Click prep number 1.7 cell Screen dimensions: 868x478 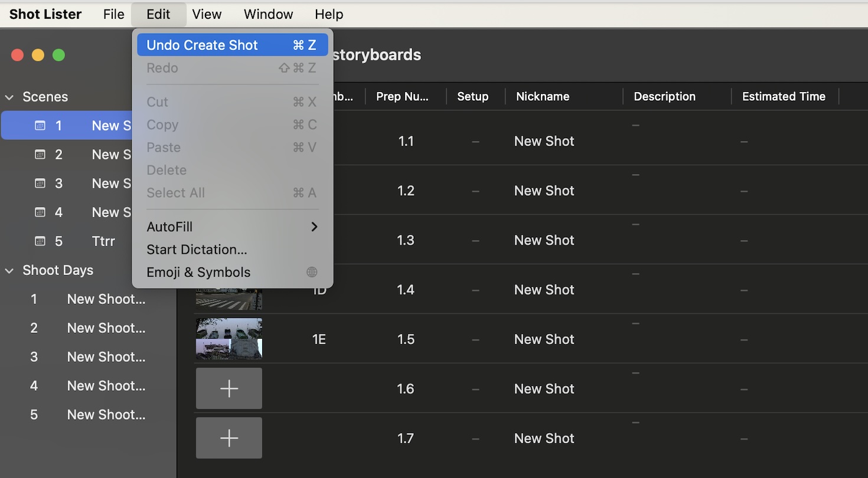[406, 438]
